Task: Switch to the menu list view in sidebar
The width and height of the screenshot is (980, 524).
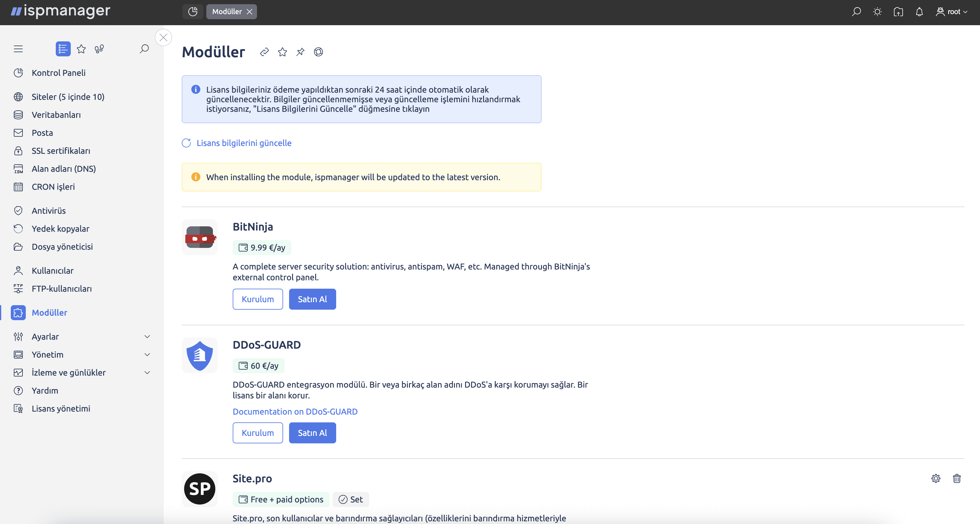Action: click(x=63, y=49)
